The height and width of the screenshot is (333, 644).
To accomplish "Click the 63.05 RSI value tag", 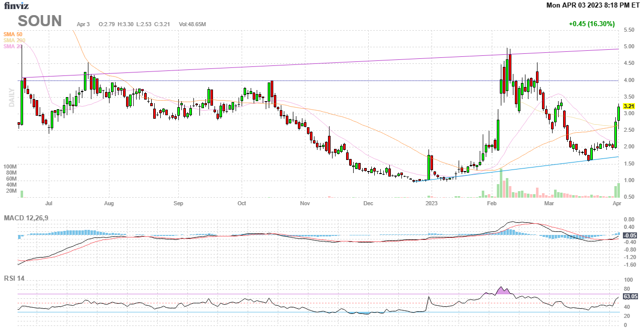I will pyautogui.click(x=630, y=296).
